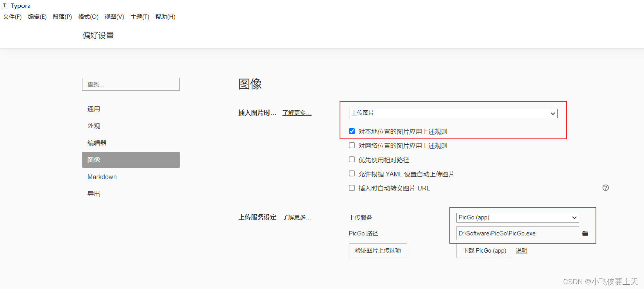Open the 帮助(H) menu
This screenshot has width=644, height=289.
point(165,17)
